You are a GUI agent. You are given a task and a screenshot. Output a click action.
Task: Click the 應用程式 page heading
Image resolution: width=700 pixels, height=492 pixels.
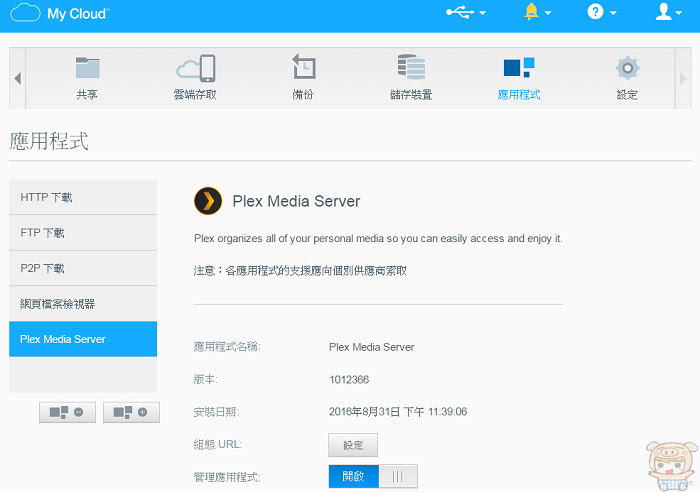(x=49, y=142)
